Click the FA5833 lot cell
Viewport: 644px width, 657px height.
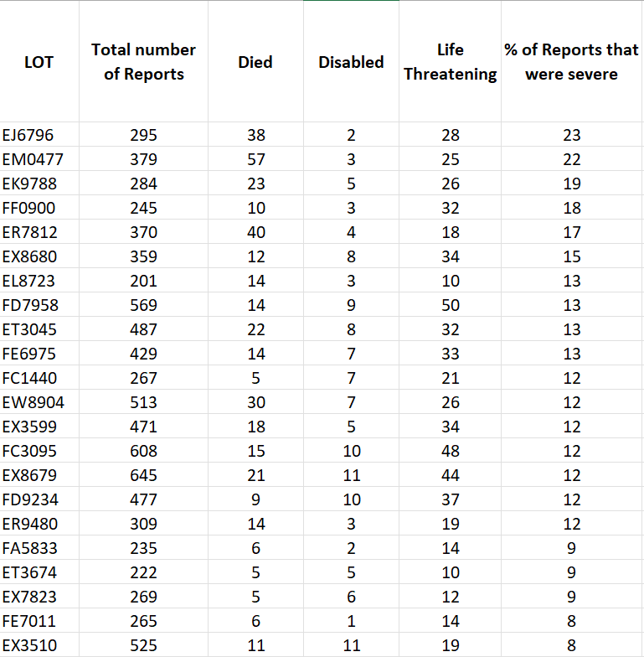[x=39, y=548]
